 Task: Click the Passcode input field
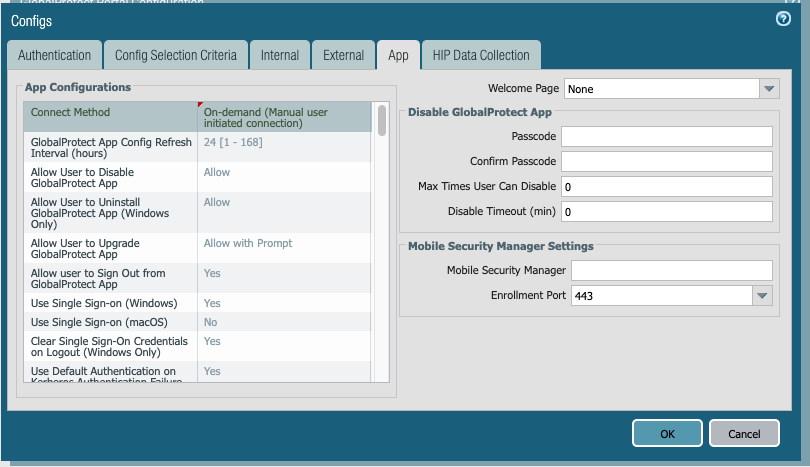pos(666,136)
